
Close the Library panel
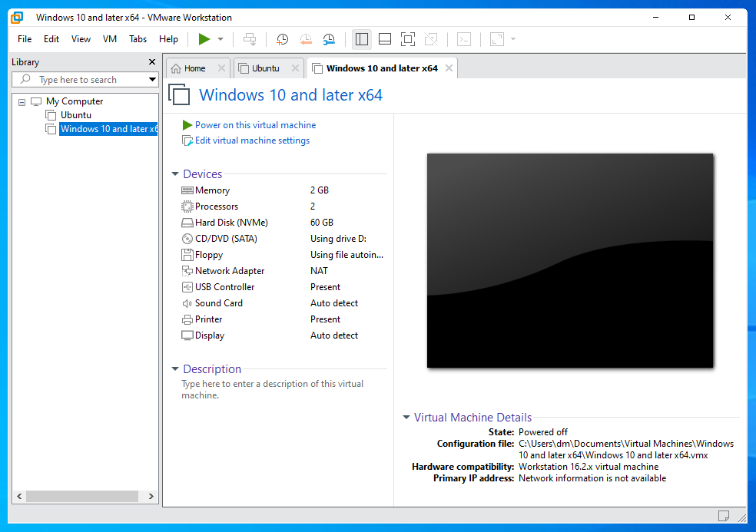point(152,62)
